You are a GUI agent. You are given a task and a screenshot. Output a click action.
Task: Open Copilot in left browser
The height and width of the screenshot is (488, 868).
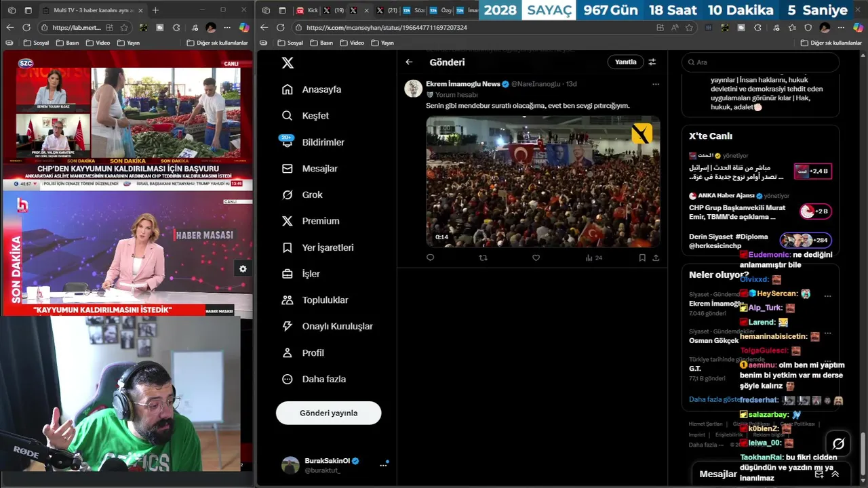244,28
